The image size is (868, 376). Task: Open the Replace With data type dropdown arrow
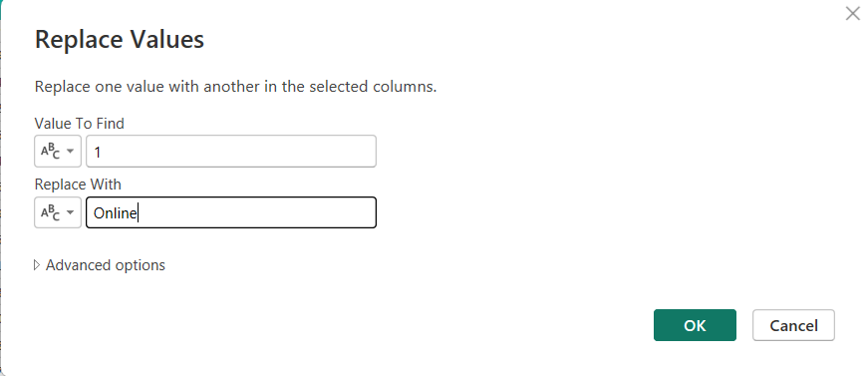[x=71, y=212]
